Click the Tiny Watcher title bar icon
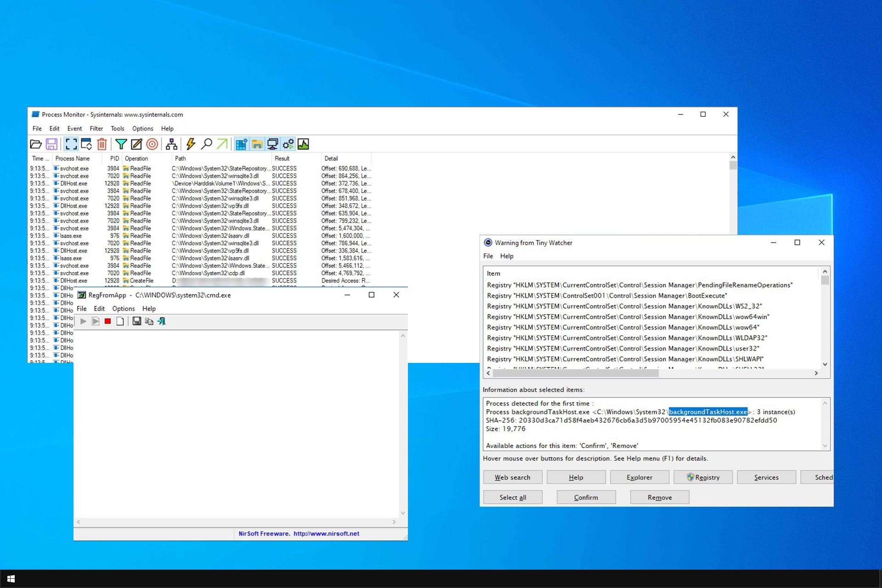The image size is (882, 588). pyautogui.click(x=488, y=243)
